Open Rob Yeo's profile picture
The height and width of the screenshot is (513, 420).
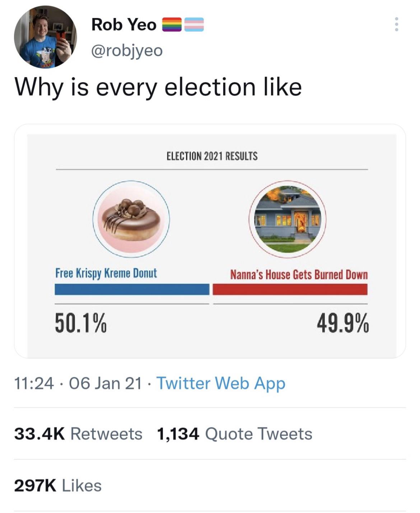(x=46, y=37)
